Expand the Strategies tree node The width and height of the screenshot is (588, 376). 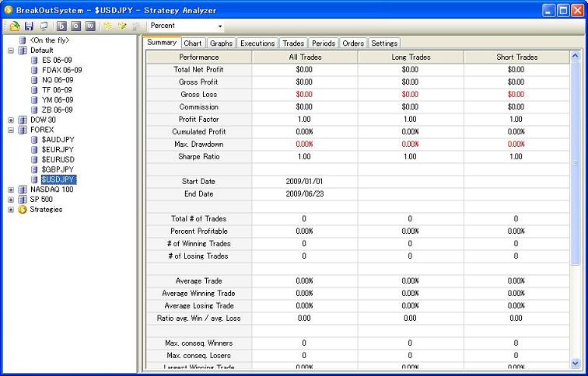[11, 210]
